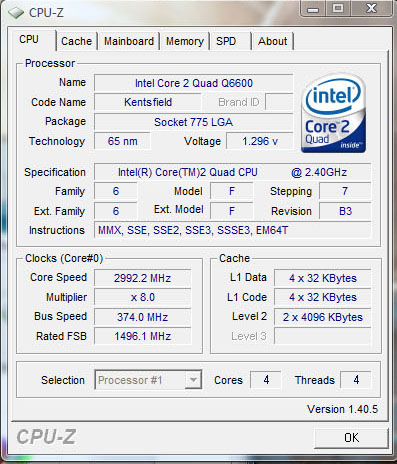Expand the Processor #1 selection dropdown arrow

pyautogui.click(x=193, y=380)
